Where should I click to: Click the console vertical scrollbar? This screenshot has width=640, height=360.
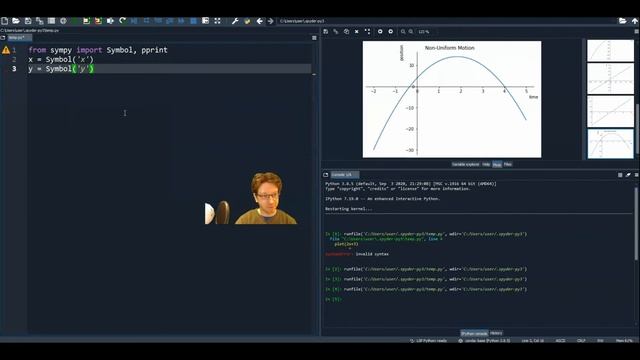click(637, 224)
